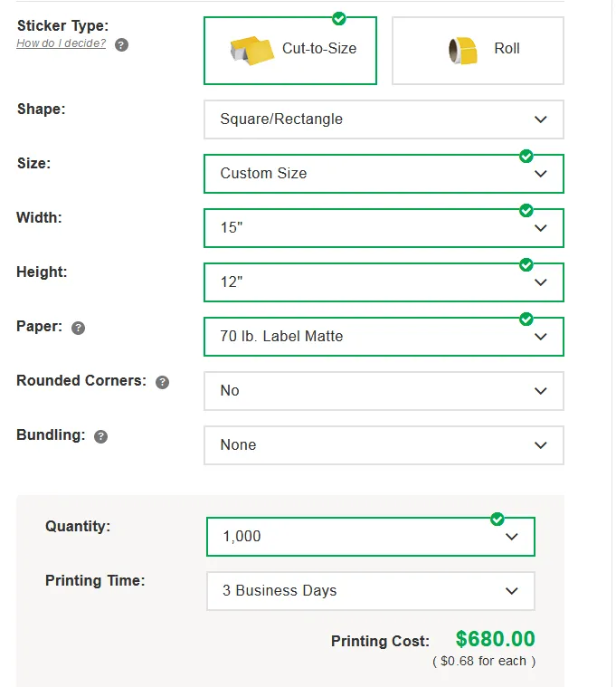Click the Paper help question mark icon

tap(79, 328)
